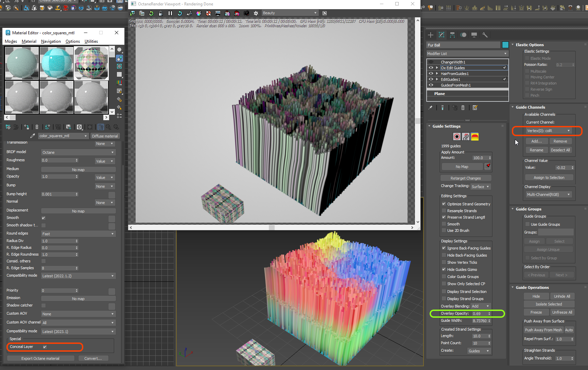This screenshot has height=370, width=588.
Task: Hide the HairFromGuides1 modifier via eye icon
Action: [431, 74]
